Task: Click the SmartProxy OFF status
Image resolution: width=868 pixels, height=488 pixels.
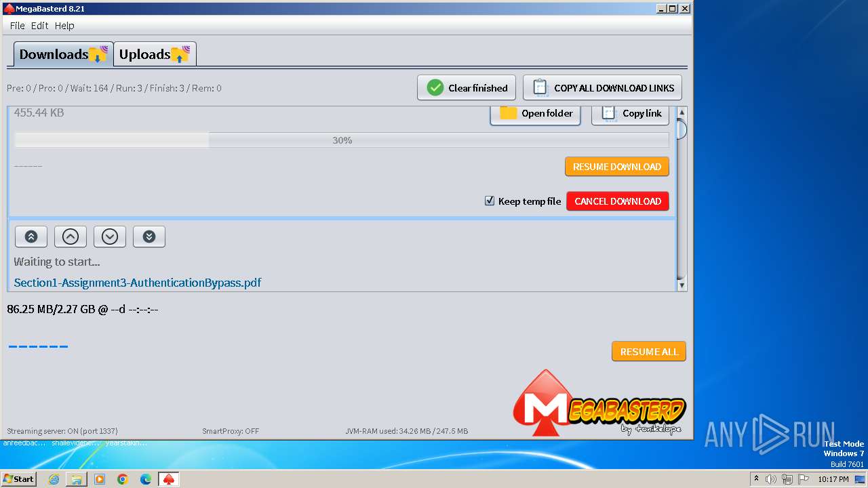Action: click(x=231, y=431)
